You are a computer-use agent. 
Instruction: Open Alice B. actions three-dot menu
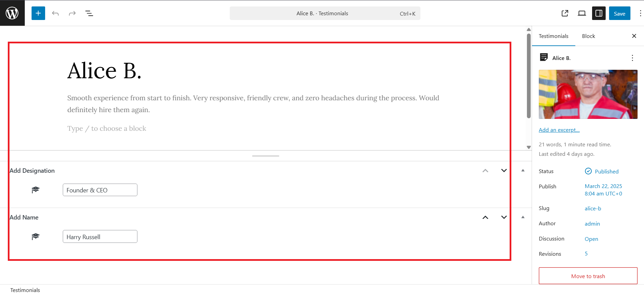[632, 58]
